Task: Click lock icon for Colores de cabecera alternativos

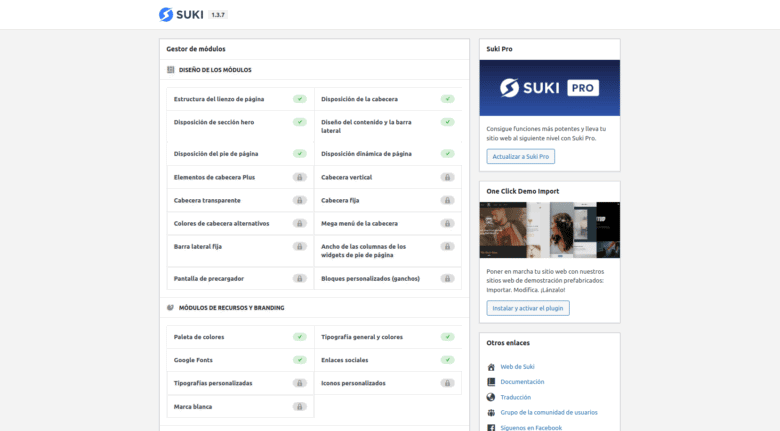Action: [299, 223]
